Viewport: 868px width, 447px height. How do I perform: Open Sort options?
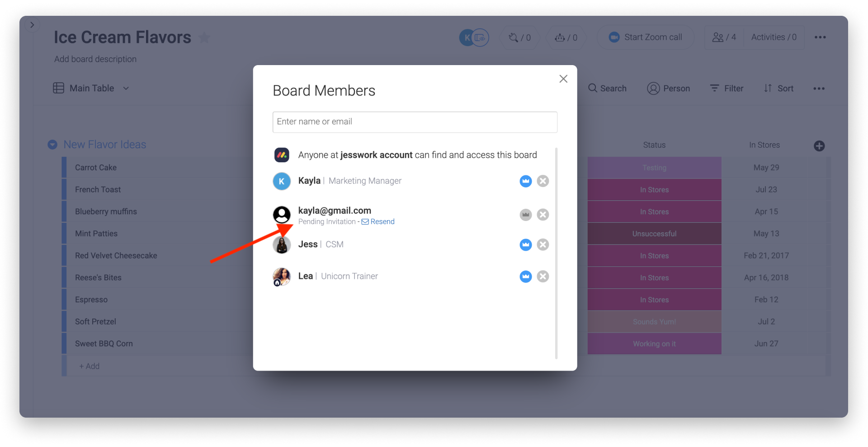[x=778, y=89]
